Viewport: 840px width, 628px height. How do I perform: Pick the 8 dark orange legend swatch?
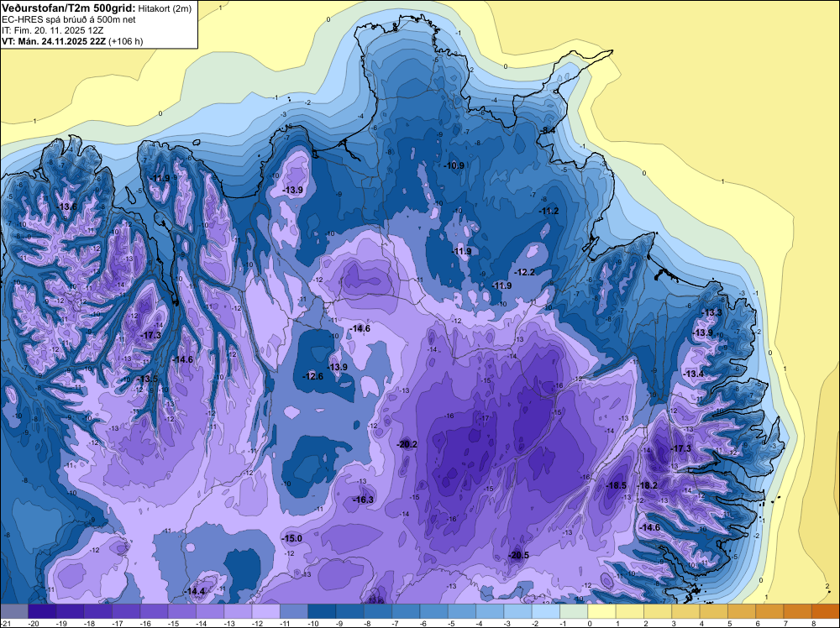pyautogui.click(x=826, y=611)
